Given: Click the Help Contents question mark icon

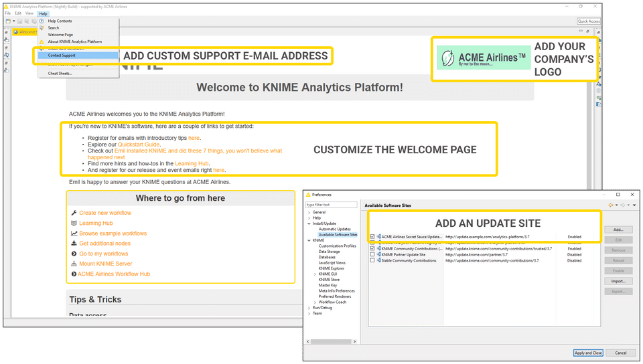Looking at the screenshot, I should click(42, 21).
